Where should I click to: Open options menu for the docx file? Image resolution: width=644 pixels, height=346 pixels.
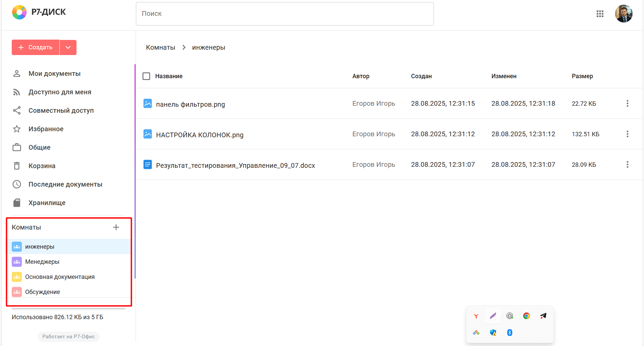click(x=627, y=164)
